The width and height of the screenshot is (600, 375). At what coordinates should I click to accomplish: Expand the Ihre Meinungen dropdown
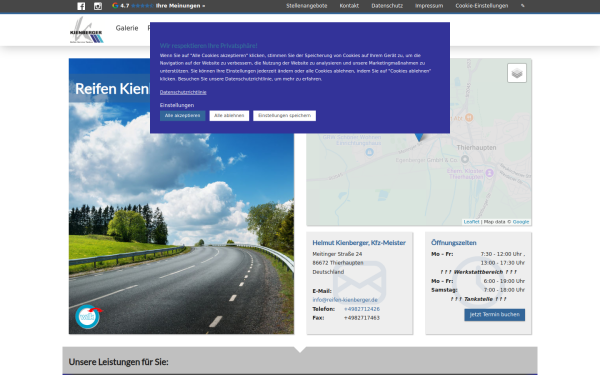[180, 6]
